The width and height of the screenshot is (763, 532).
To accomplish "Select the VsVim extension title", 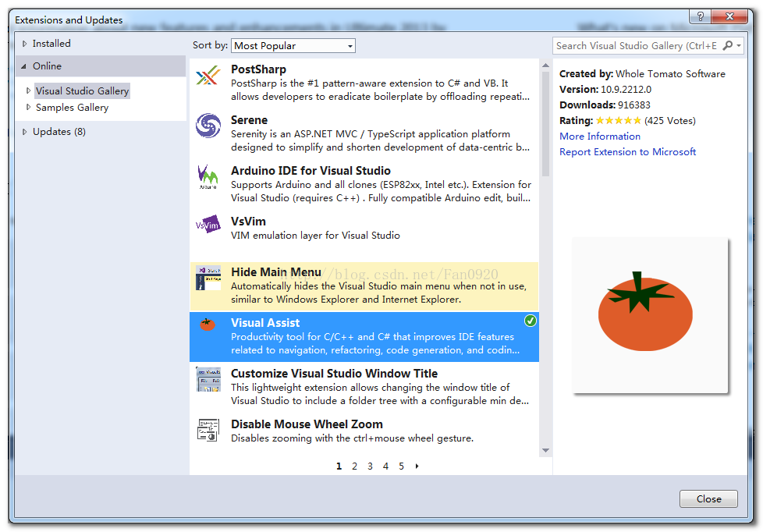I will [x=248, y=222].
